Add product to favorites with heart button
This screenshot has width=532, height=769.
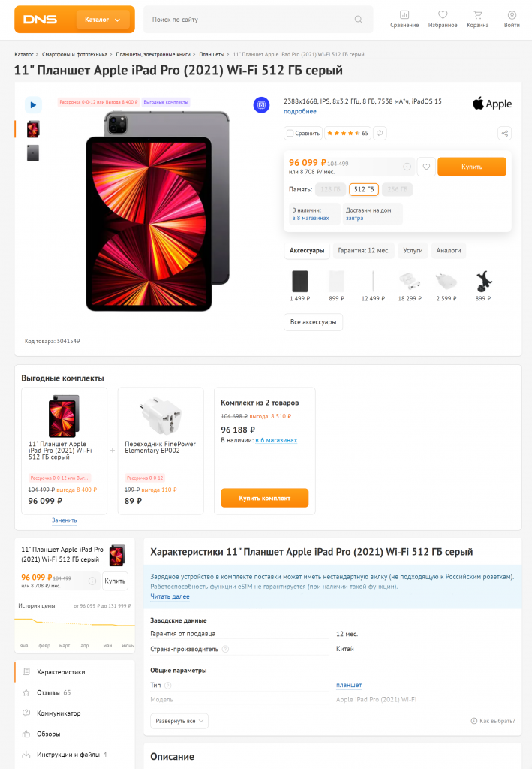(x=426, y=167)
